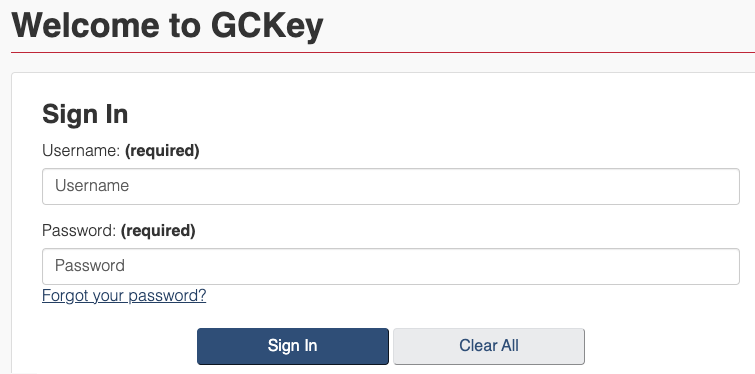The height and width of the screenshot is (374, 755).
Task: Click the word "GCKey" in the title
Action: point(267,25)
